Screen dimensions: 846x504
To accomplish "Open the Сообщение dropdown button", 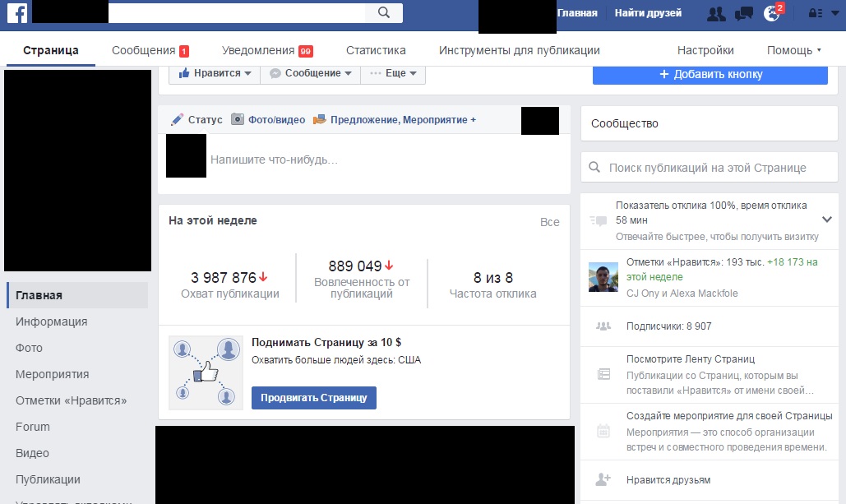I will 310,73.
